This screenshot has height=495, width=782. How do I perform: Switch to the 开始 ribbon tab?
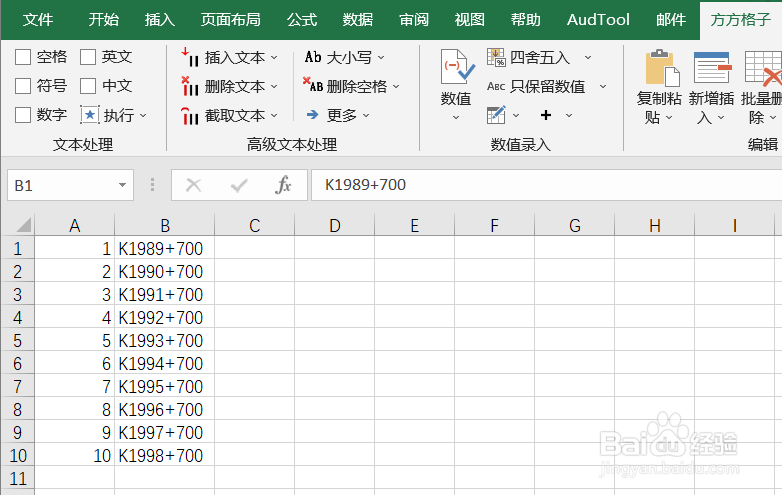[x=104, y=20]
